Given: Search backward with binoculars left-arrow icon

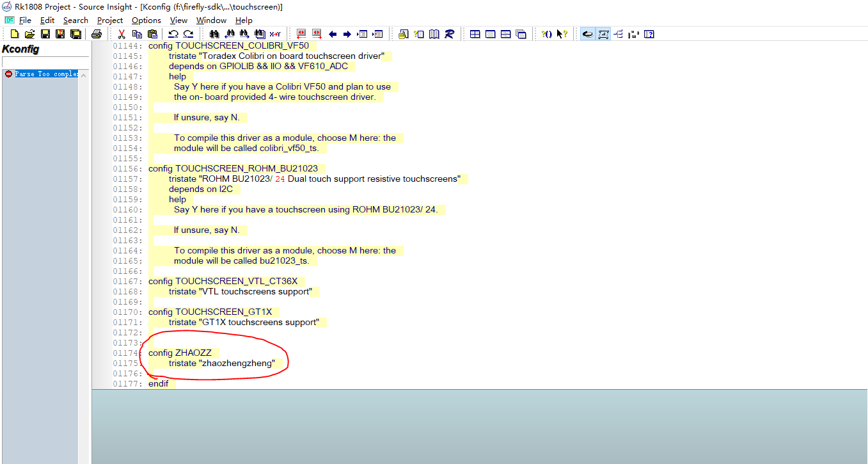Looking at the screenshot, I should pyautogui.click(x=229, y=34).
